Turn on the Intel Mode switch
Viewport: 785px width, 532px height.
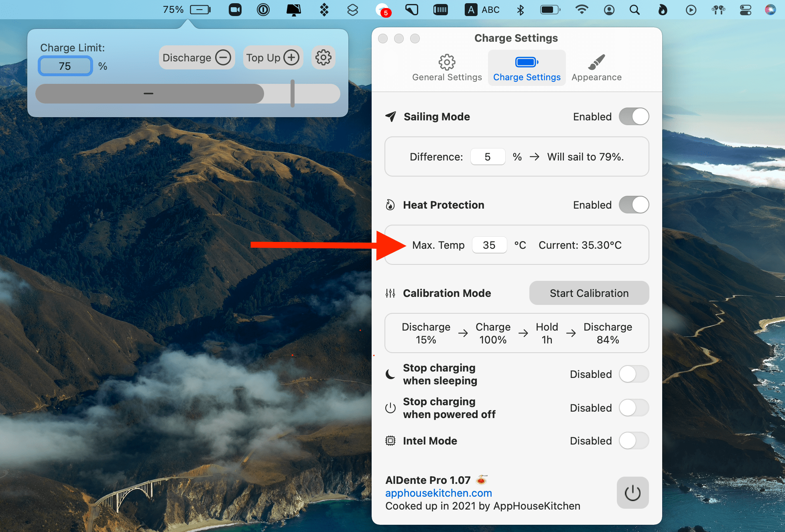(x=634, y=441)
